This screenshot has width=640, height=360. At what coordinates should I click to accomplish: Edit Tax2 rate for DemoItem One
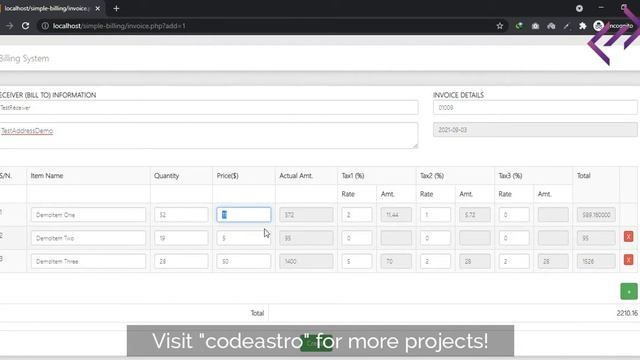tap(435, 215)
